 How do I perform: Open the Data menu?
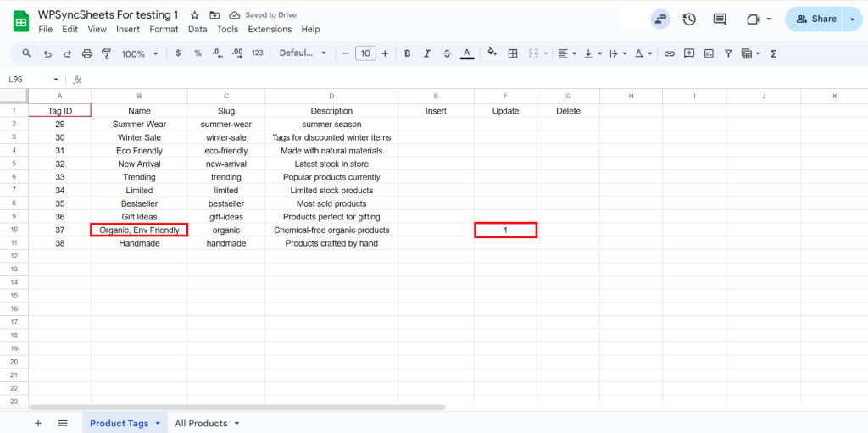[x=198, y=30]
